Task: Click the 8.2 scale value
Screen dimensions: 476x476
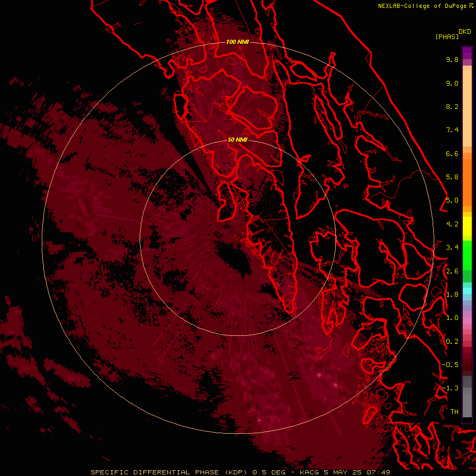Action: (x=452, y=106)
